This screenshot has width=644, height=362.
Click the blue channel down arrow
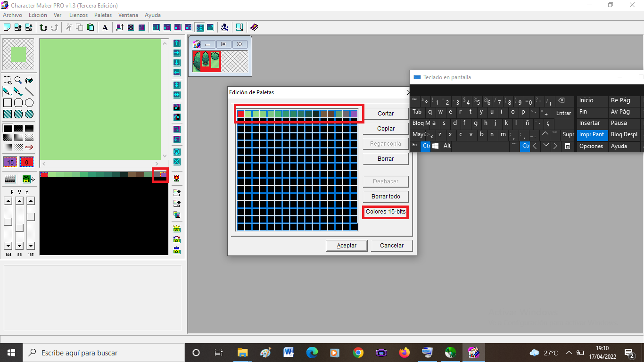(x=31, y=246)
